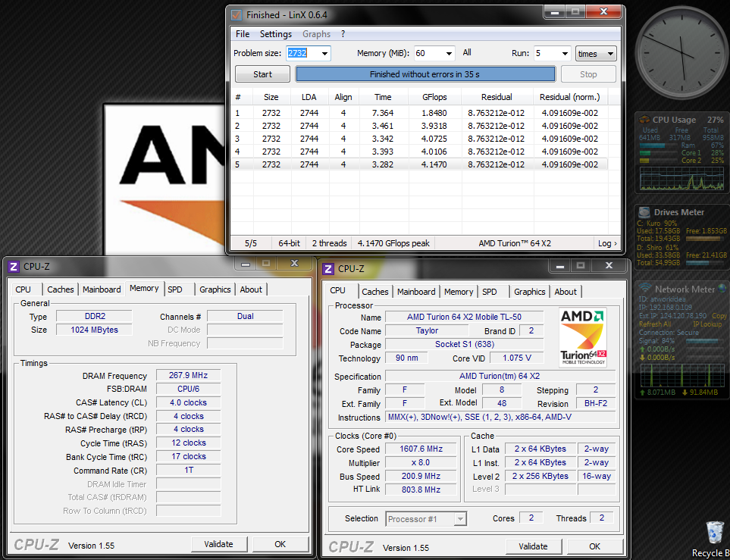730x560 pixels.
Task: Open the Settings menu in LinX
Action: point(275,34)
